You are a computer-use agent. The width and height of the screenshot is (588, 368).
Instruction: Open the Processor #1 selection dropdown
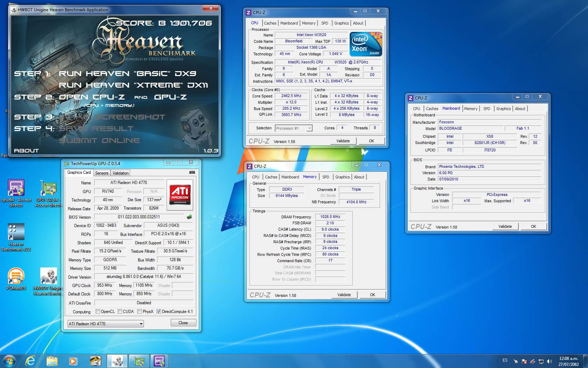(x=293, y=128)
